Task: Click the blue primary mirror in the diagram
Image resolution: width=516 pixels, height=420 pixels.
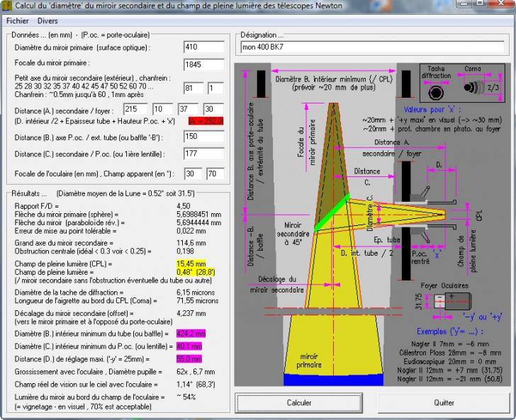Action: [x=333, y=379]
